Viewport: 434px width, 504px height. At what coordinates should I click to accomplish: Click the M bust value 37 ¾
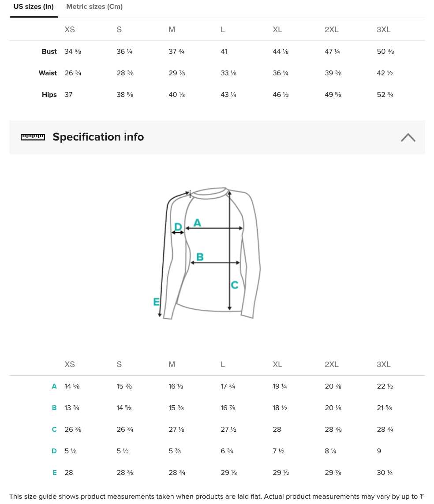click(x=176, y=52)
